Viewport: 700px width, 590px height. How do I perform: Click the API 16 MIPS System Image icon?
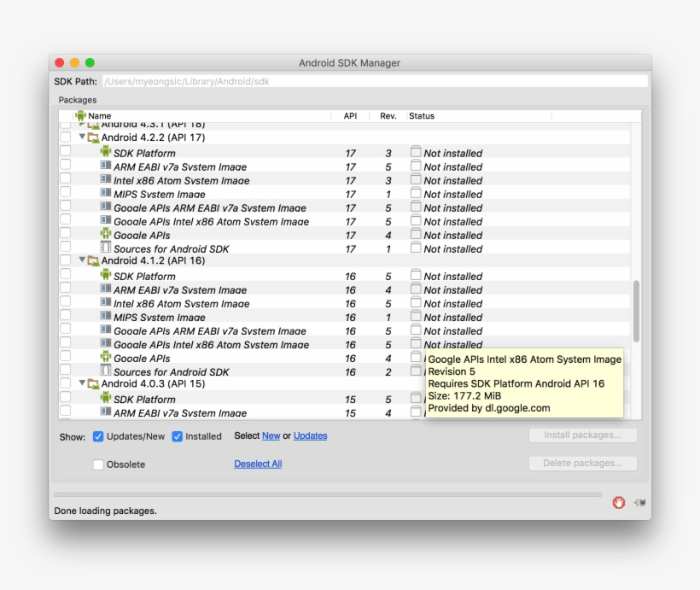(105, 316)
